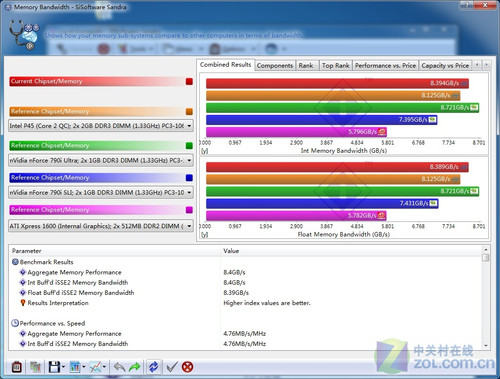The image size is (500, 379).
Task: Open the Performance vs. Price tab
Action: point(385,66)
